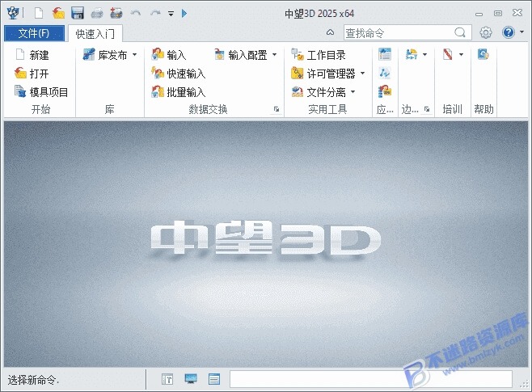This screenshot has height=392, width=532.
Task: Click the Print icon in title bar
Action: click(x=97, y=14)
